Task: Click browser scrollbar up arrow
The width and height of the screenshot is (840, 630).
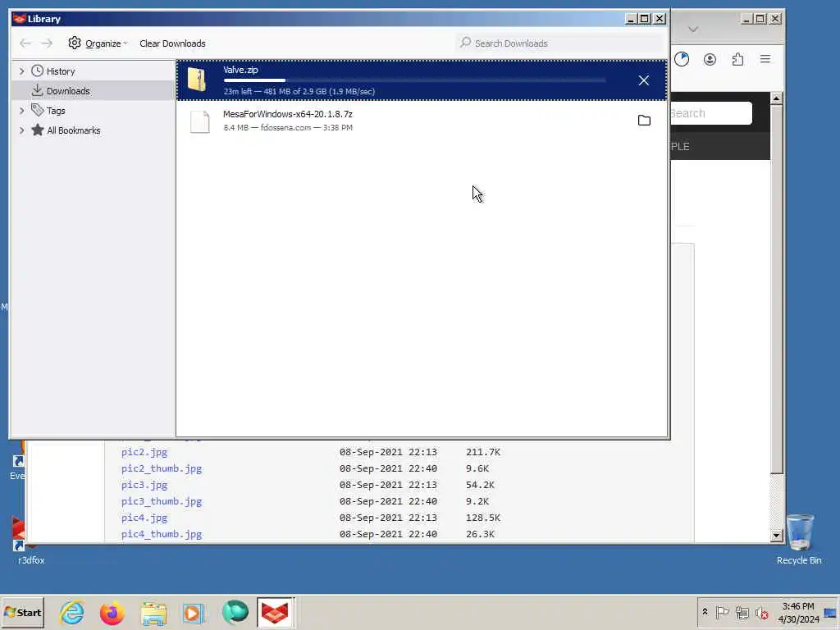Action: [x=776, y=98]
